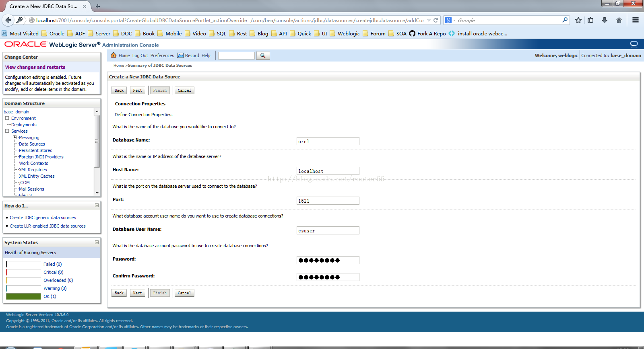This screenshot has width=644, height=349.
Task: Click the bottom Cancel button
Action: tap(184, 293)
